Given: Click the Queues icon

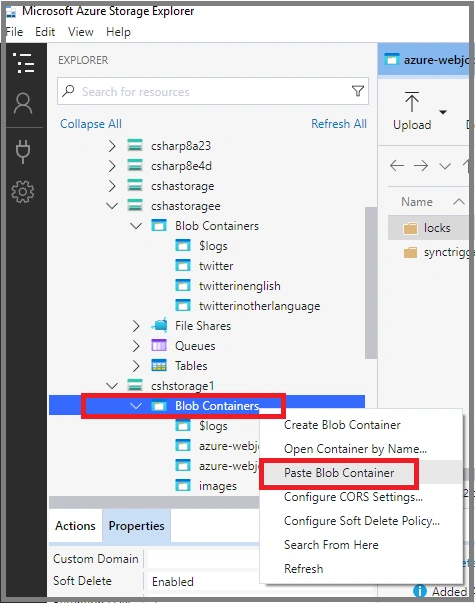Looking at the screenshot, I should tap(159, 345).
